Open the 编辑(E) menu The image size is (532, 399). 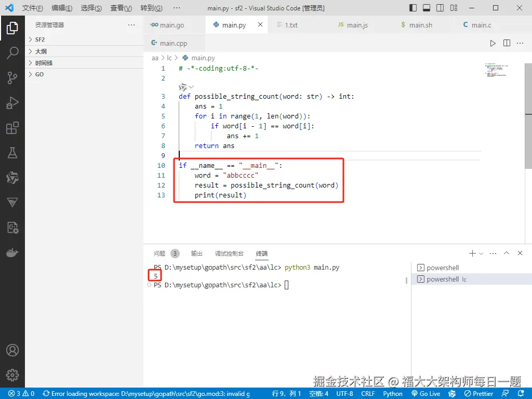click(x=62, y=8)
